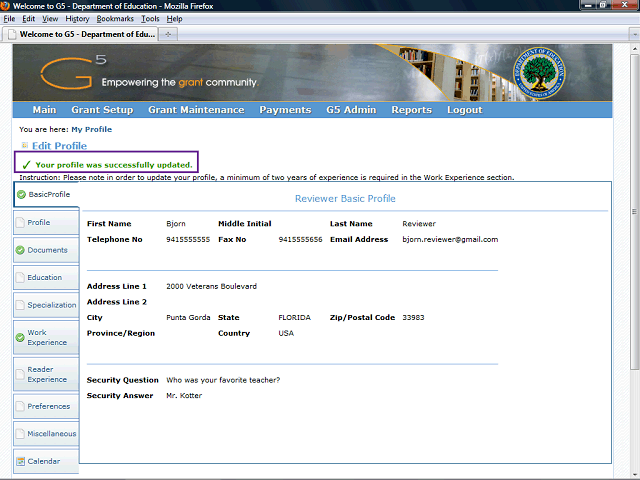Open the Grant Setup navigation menu
Viewport: 640px width, 480px height.
coord(102,110)
